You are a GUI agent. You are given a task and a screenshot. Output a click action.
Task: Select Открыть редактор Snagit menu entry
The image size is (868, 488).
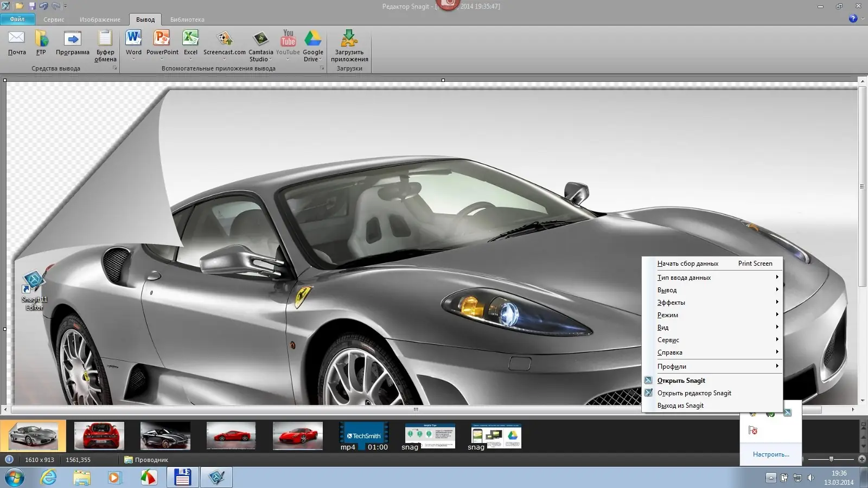coord(694,393)
